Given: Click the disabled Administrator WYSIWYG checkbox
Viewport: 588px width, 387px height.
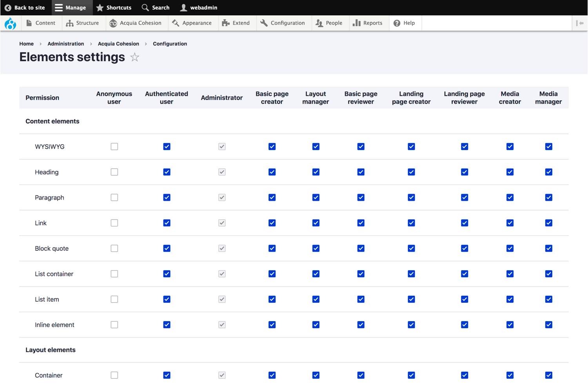Looking at the screenshot, I should [x=222, y=147].
